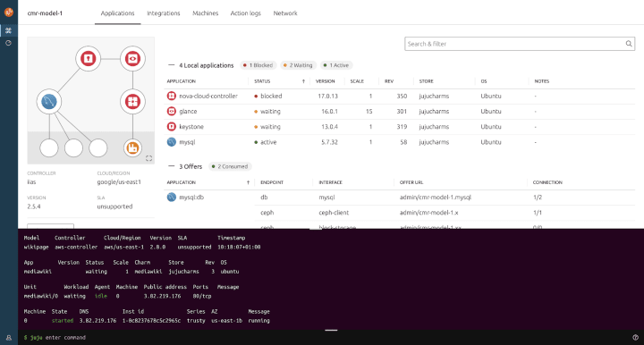Viewport: 644px width, 345px height.
Task: Click the glance row icon
Action: [171, 111]
